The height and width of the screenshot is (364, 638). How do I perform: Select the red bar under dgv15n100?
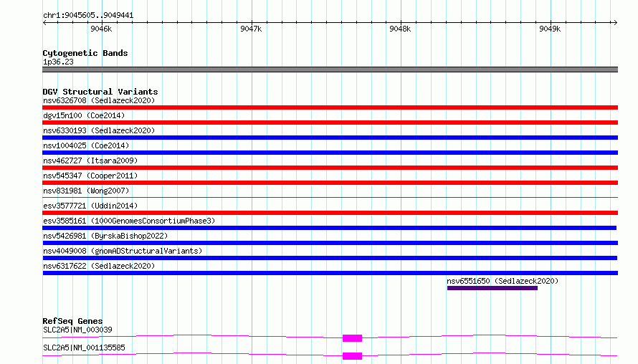[x=330, y=123]
